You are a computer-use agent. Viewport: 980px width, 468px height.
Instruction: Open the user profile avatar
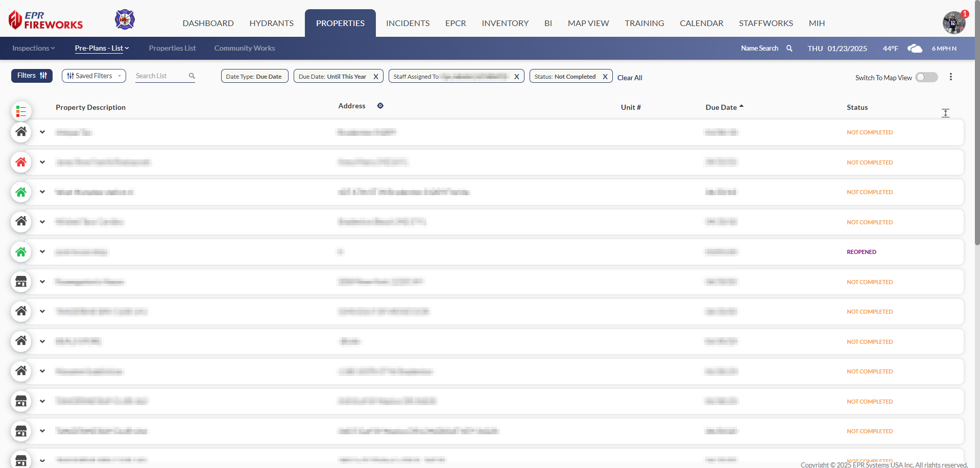953,23
